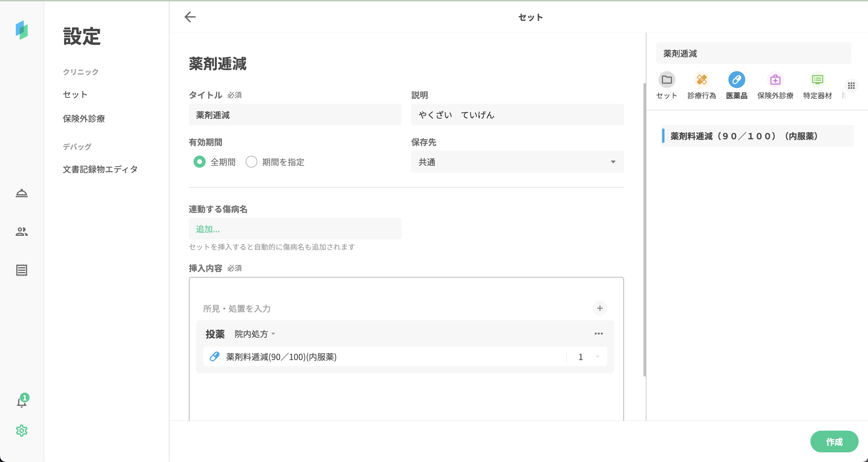Image resolution: width=868 pixels, height=462 pixels.
Task: Open the 院内処方 prescription type dropdown
Action: click(255, 334)
